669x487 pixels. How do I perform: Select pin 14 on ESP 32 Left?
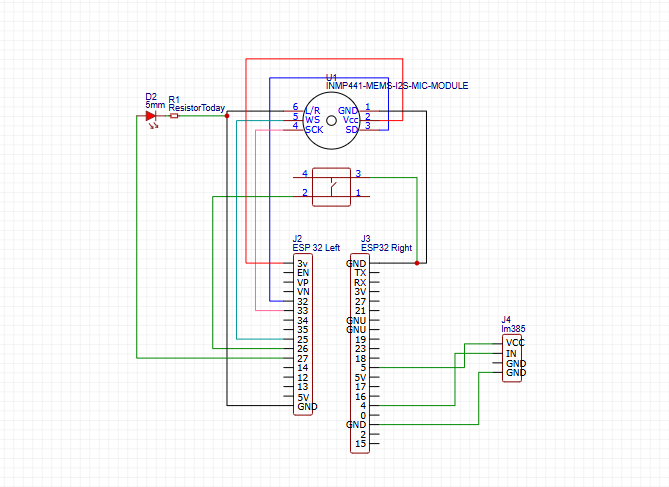click(303, 368)
